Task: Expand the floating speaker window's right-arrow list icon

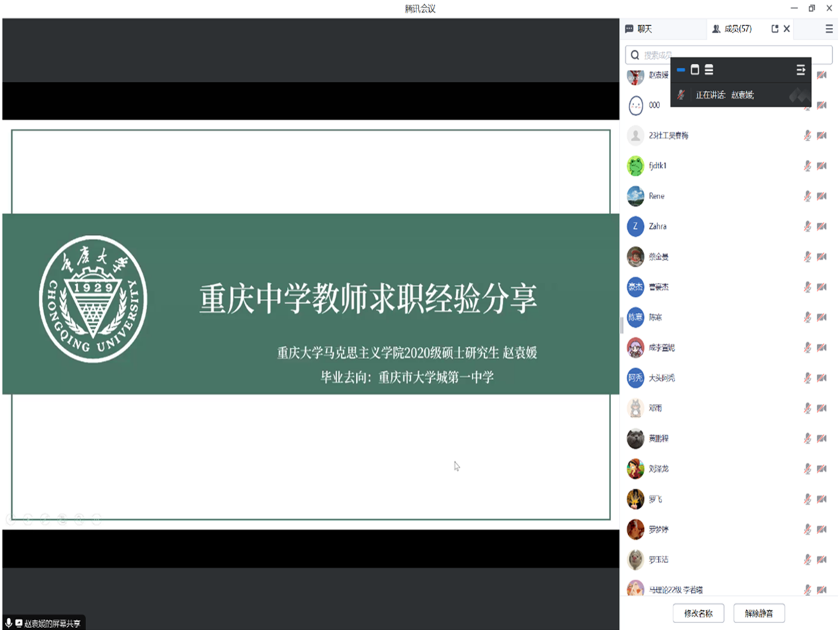Action: click(801, 70)
